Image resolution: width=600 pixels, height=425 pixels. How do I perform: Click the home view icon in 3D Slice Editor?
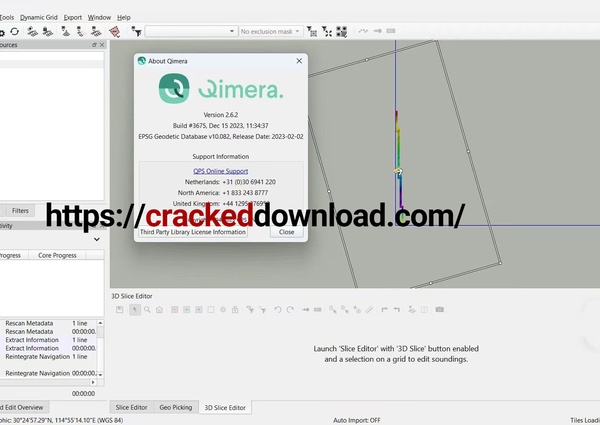tap(159, 309)
